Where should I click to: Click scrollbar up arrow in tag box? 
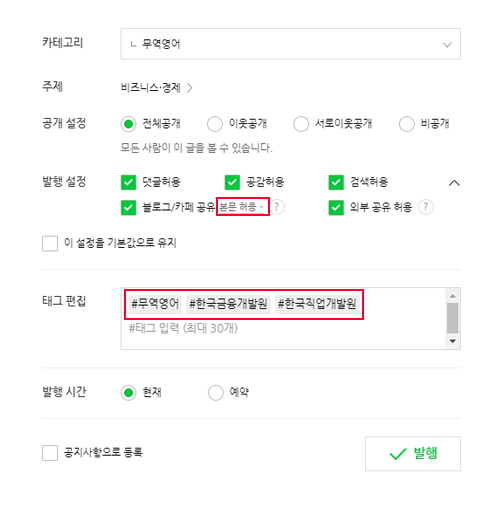pos(453,296)
